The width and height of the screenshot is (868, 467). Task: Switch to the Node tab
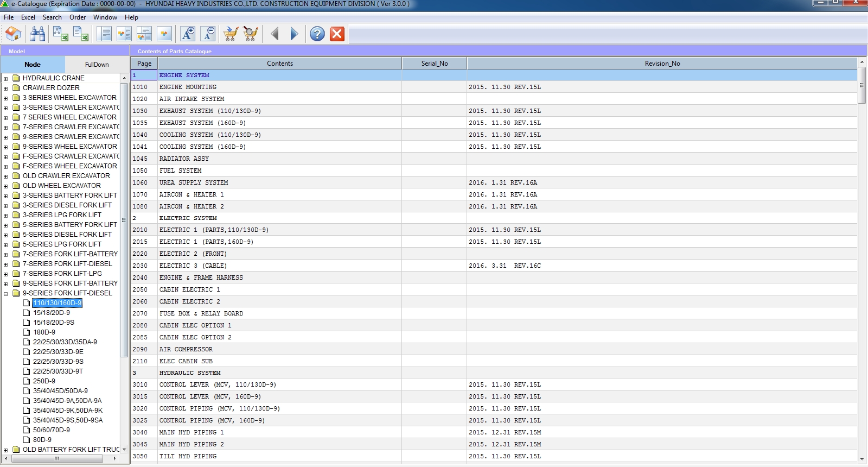click(x=33, y=64)
